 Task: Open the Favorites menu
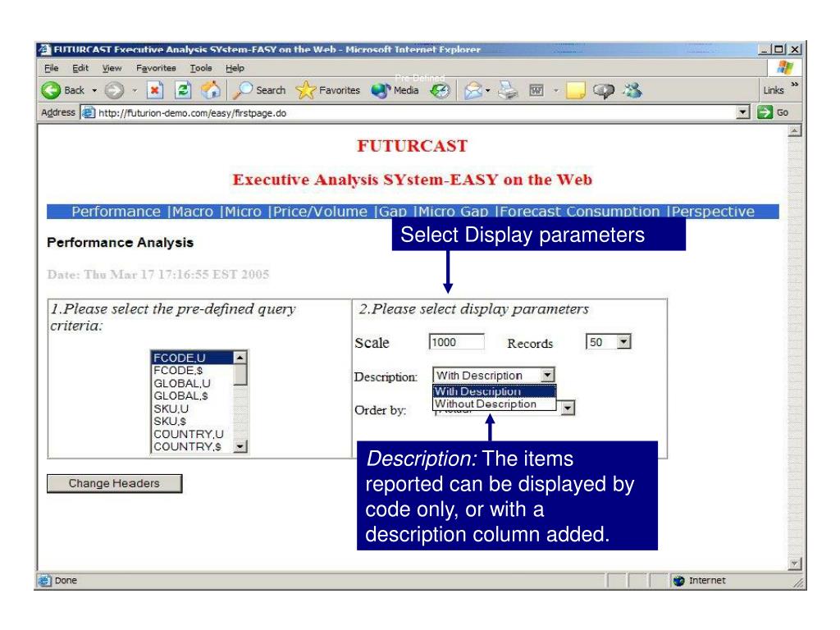[156, 68]
